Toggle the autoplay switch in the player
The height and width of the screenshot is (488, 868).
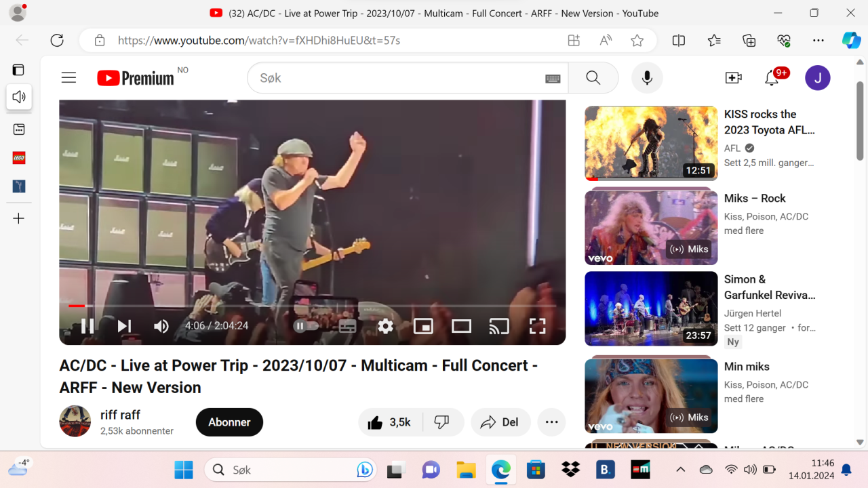point(306,326)
